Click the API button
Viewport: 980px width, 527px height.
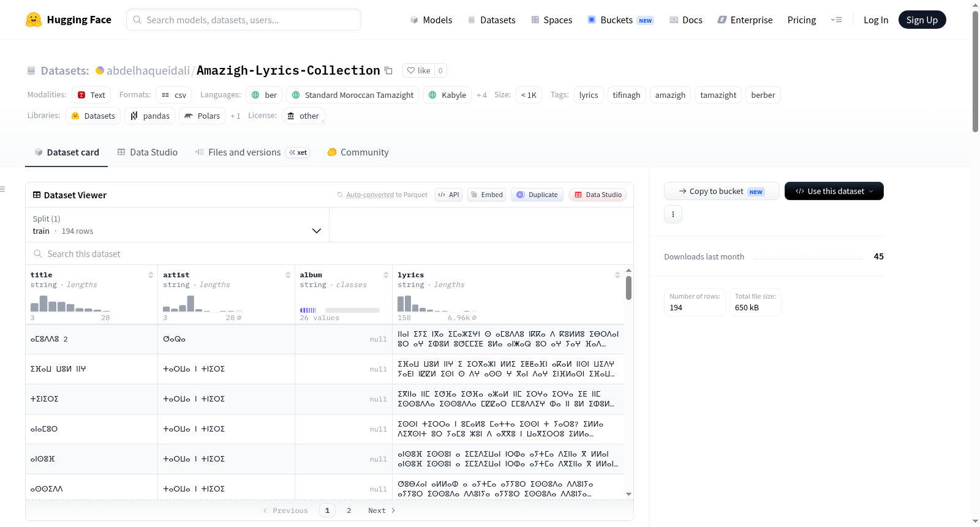coord(448,195)
